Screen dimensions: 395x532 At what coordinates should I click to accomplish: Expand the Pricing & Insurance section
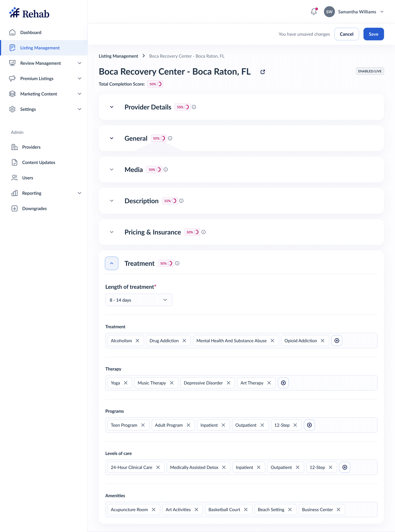click(x=112, y=232)
